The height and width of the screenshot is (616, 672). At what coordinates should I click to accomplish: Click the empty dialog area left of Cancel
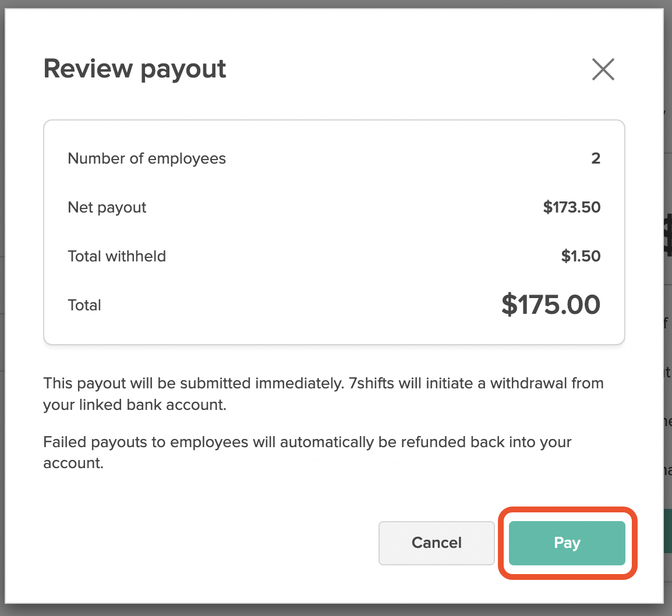(210, 543)
